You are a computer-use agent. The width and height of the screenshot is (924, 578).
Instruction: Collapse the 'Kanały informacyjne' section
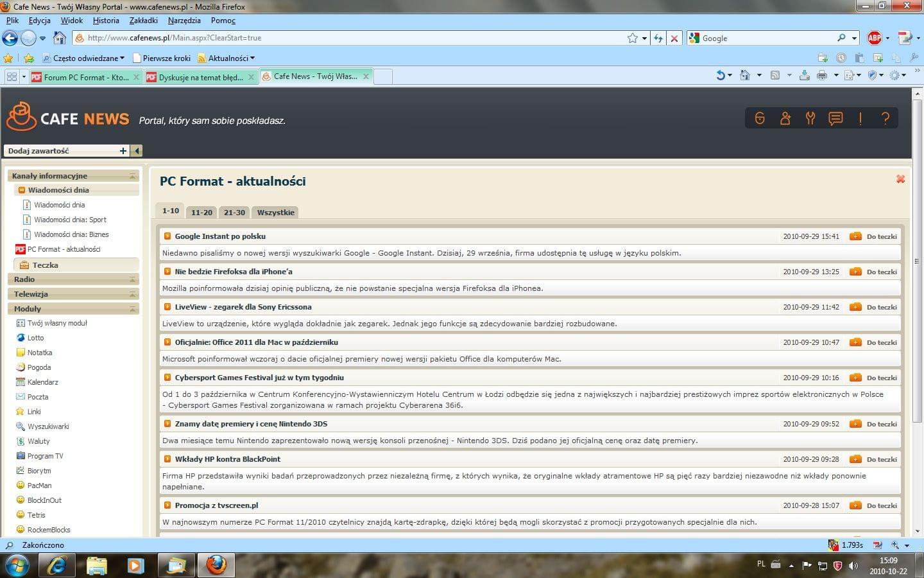(x=133, y=176)
